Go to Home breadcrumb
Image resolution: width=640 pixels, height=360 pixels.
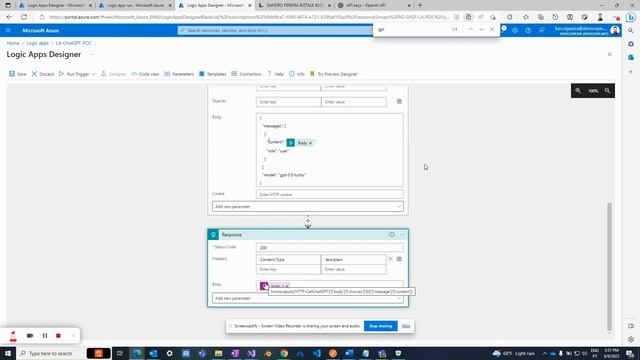coord(13,43)
